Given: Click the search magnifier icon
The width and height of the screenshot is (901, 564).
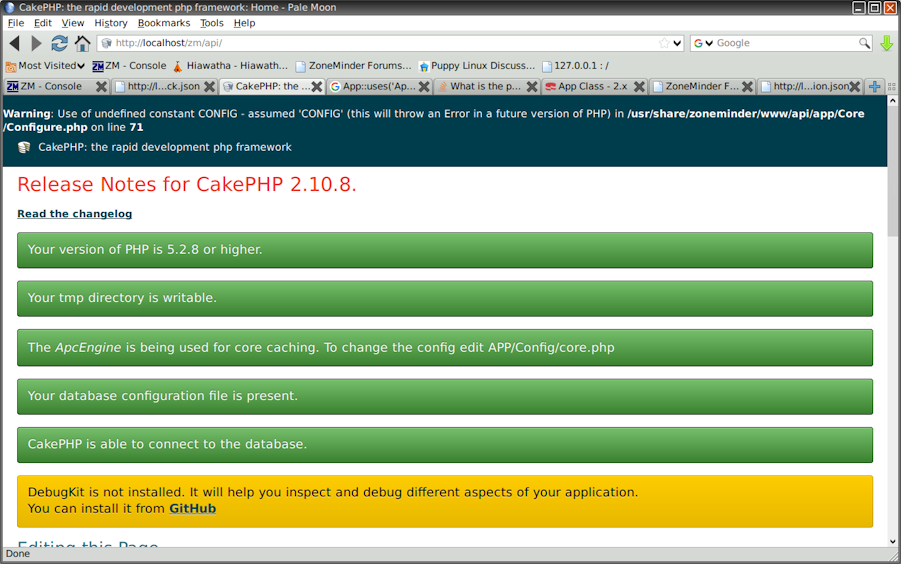Looking at the screenshot, I should (x=864, y=43).
